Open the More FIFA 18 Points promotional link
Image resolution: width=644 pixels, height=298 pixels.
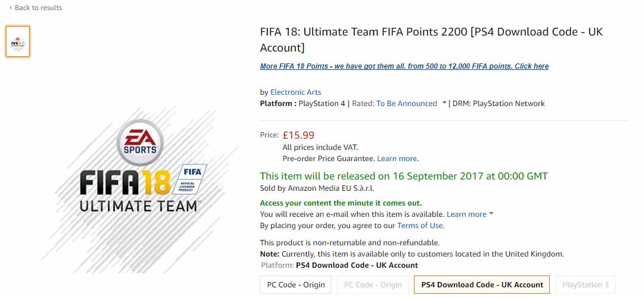[404, 66]
